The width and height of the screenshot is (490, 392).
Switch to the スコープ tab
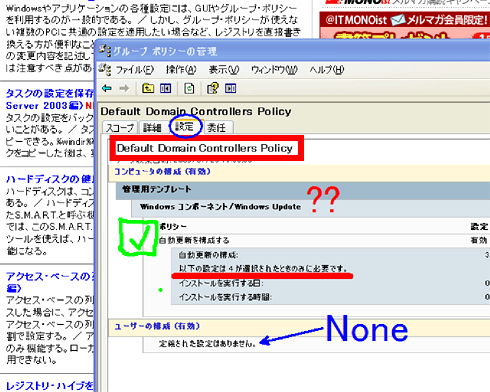(120, 128)
